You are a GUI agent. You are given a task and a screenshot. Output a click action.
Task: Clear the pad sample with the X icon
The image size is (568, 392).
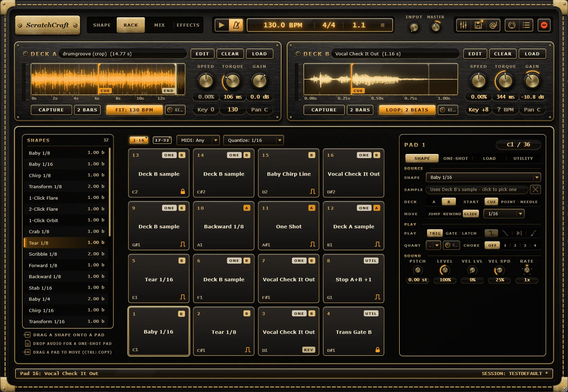535,189
